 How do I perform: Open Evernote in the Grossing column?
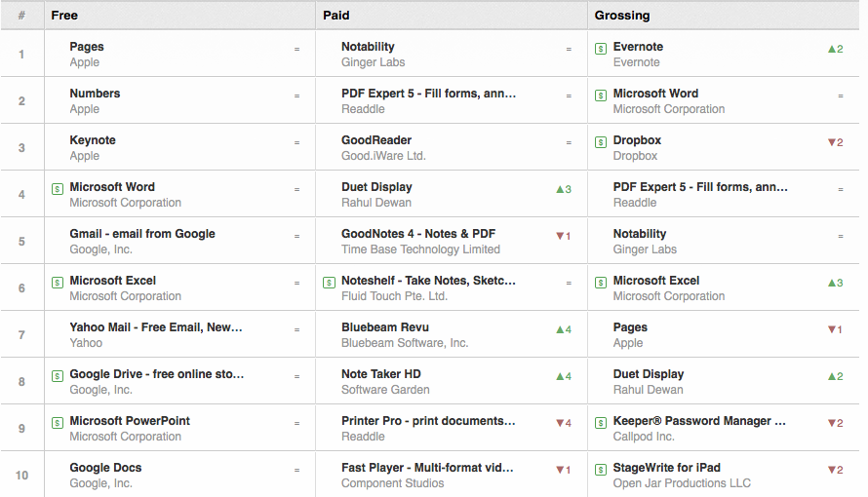[638, 47]
